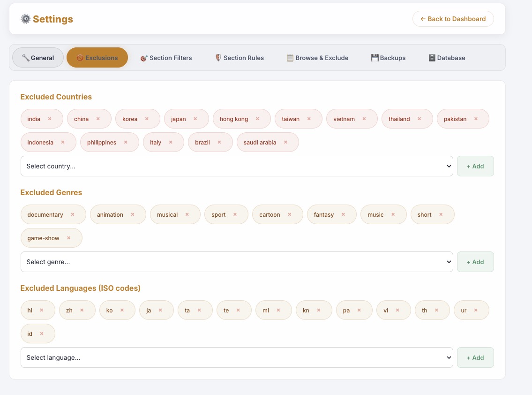Remove japan tag via its x icon

[195, 119]
